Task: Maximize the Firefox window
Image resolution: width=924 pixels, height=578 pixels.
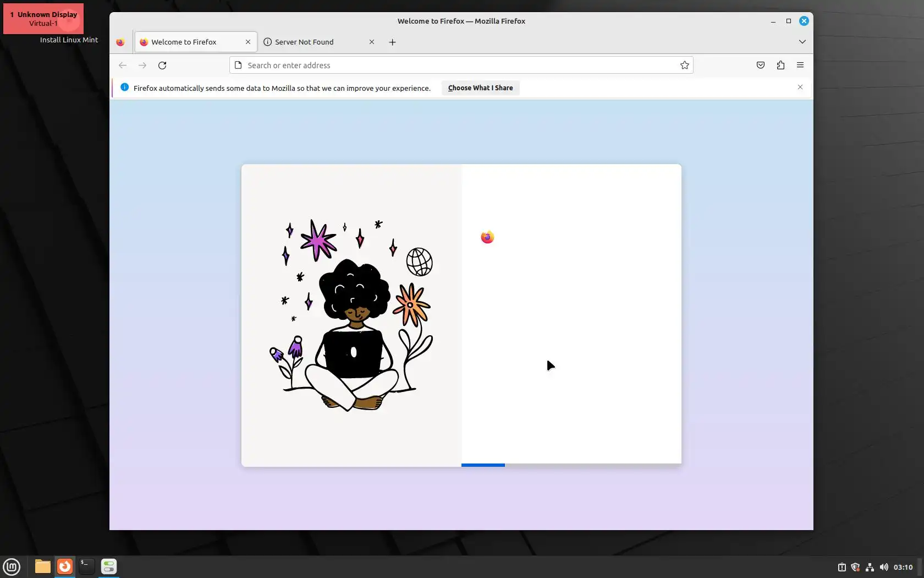Action: (x=789, y=21)
